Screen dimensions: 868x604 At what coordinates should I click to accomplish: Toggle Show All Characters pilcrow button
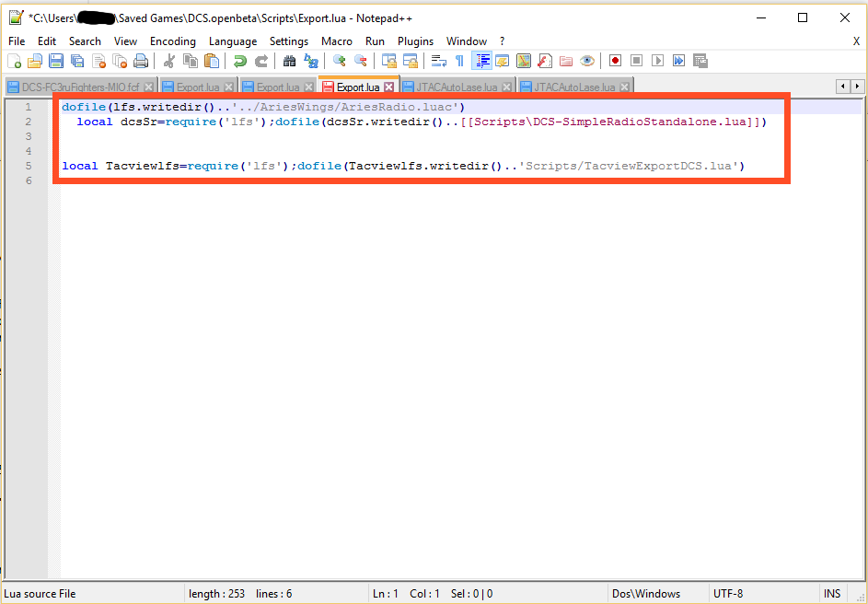[459, 61]
